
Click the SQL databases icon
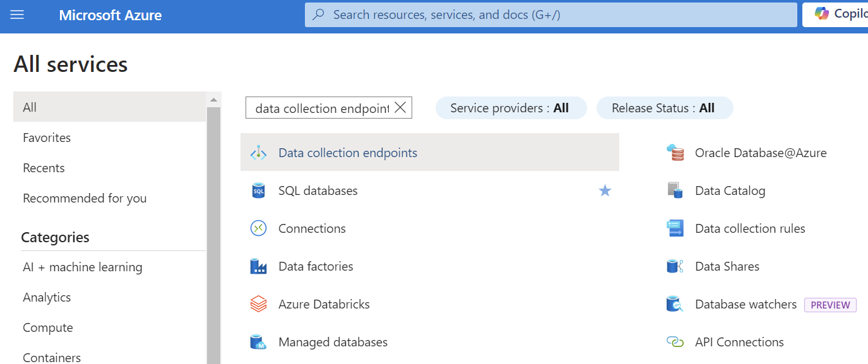(258, 191)
